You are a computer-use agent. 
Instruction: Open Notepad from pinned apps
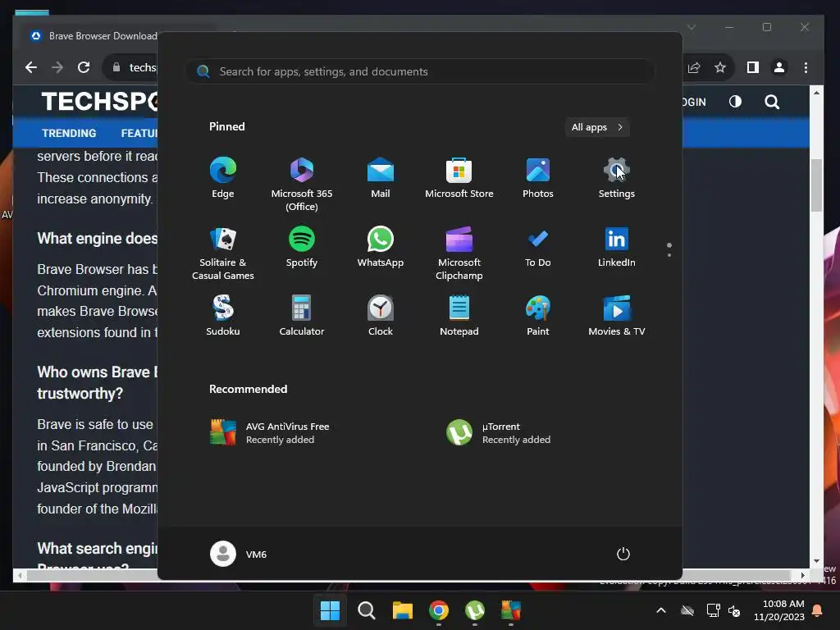click(x=459, y=316)
